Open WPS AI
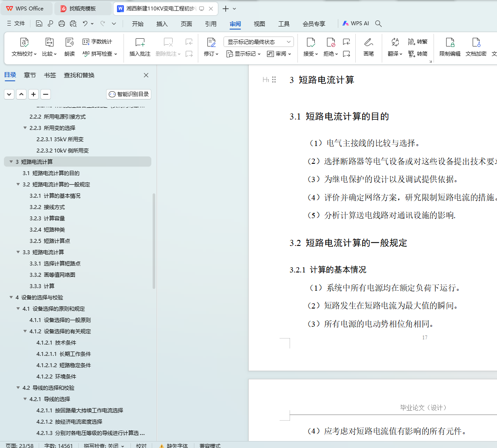Viewport: 497px width, 448px height. coord(356,23)
